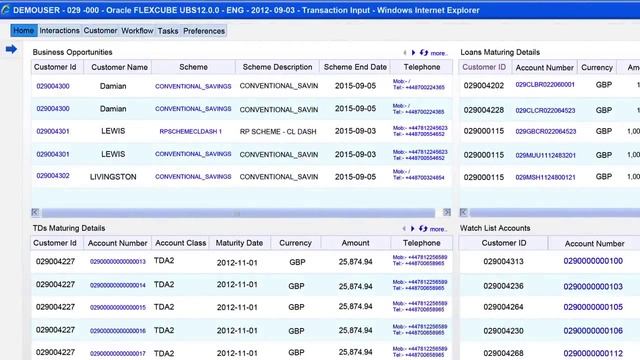Refresh the TDs Maturing Details panel

point(423,229)
